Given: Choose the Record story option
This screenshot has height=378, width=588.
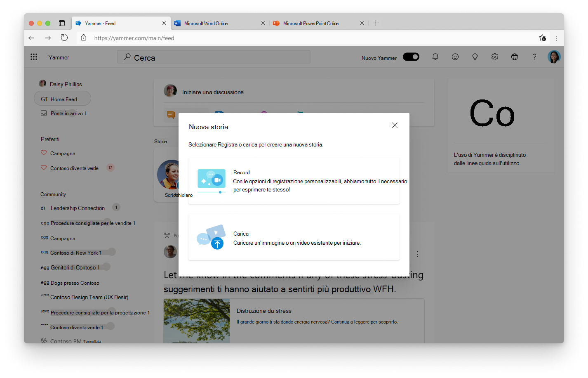Looking at the screenshot, I should [x=294, y=181].
